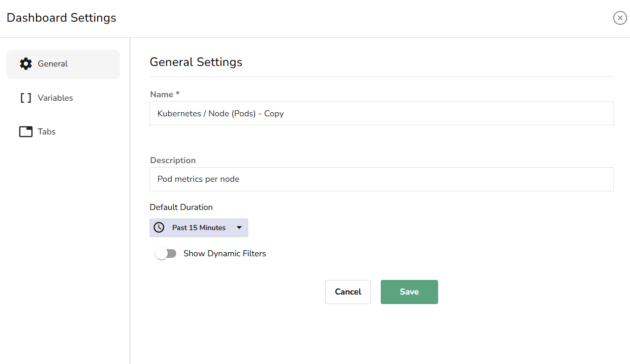The width and height of the screenshot is (630, 364).
Task: Click the Cancel button
Action: (x=347, y=292)
